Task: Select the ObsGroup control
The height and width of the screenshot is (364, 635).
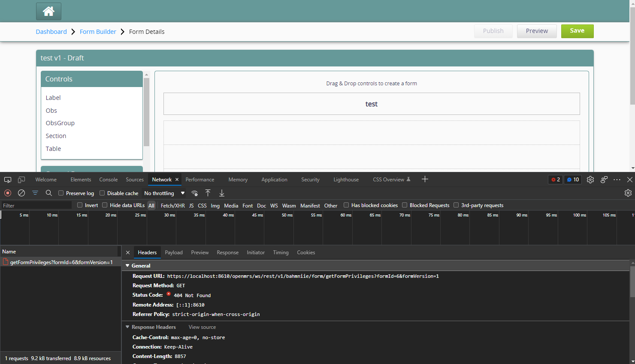Action: 60,123
